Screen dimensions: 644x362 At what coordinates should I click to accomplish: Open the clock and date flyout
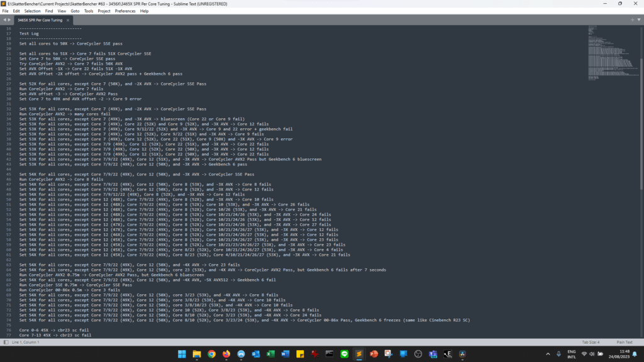[x=619, y=354]
